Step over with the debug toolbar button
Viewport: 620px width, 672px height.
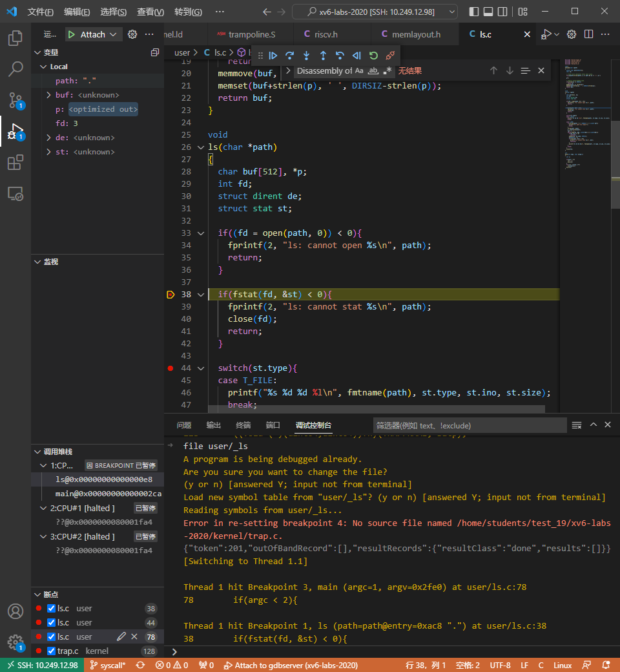click(x=290, y=56)
